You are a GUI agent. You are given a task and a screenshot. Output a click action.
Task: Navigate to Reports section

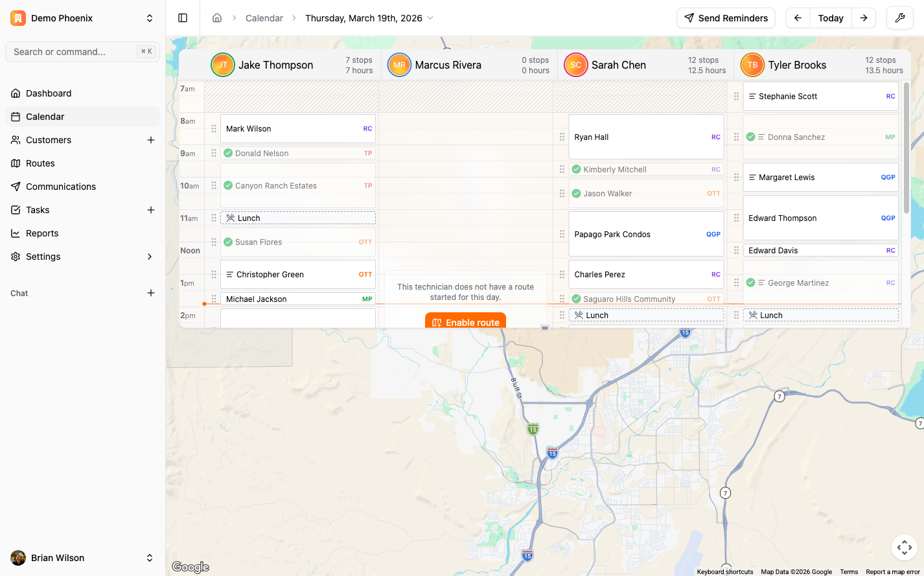pos(42,233)
